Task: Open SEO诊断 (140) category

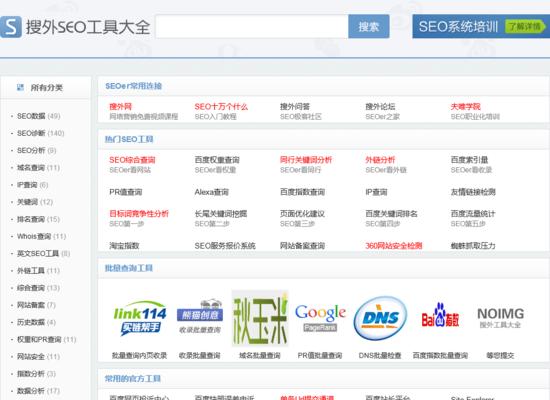Action: pyautogui.click(x=41, y=133)
